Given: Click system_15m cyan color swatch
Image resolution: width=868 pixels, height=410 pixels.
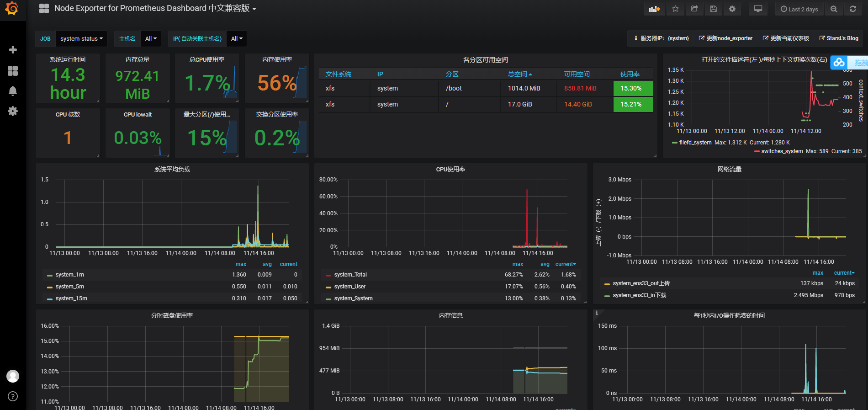Looking at the screenshot, I should [x=50, y=299].
